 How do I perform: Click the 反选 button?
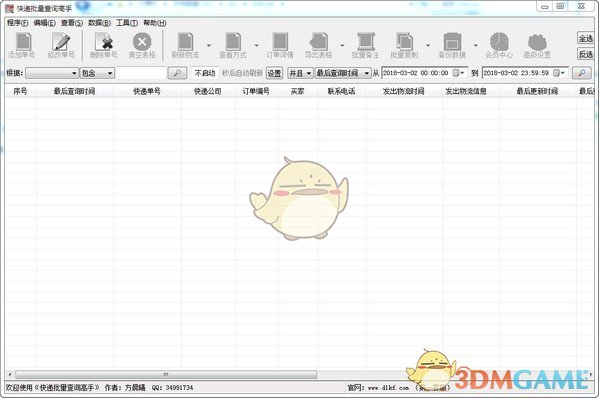[585, 54]
